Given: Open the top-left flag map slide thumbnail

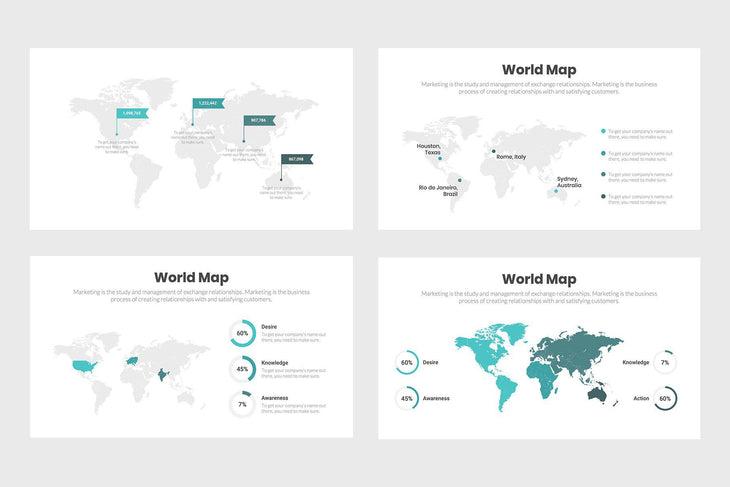Looking at the screenshot, I should coord(191,139).
